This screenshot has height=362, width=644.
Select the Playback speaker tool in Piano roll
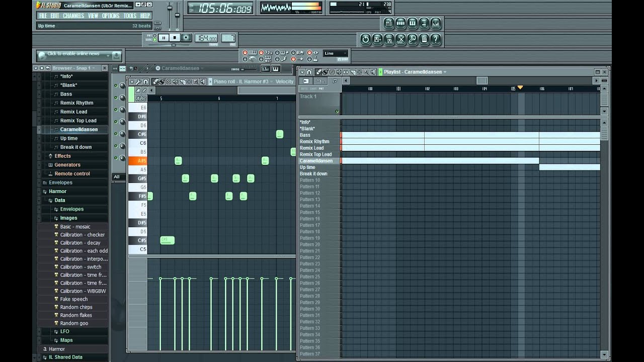point(203,81)
